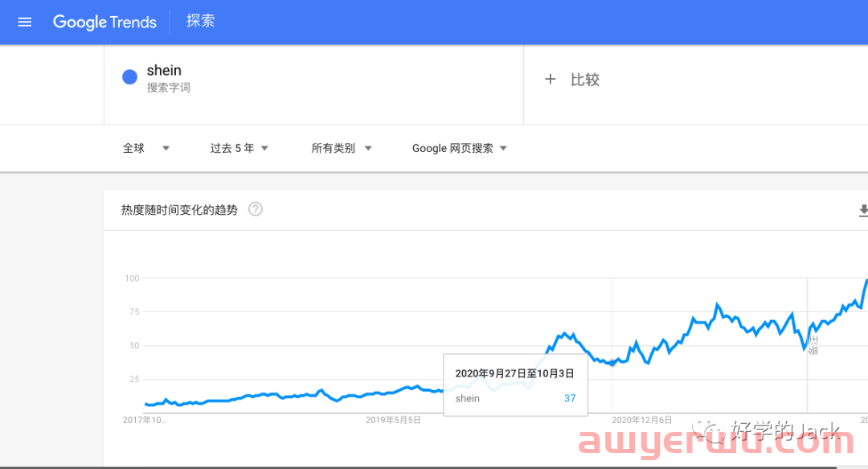Edit the shein search term

pos(164,71)
